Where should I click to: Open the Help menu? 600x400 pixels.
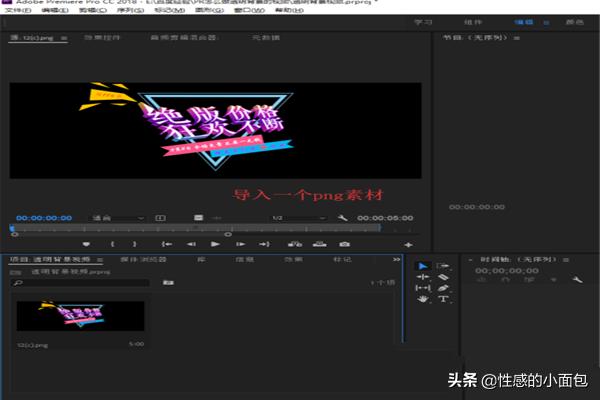(x=289, y=10)
